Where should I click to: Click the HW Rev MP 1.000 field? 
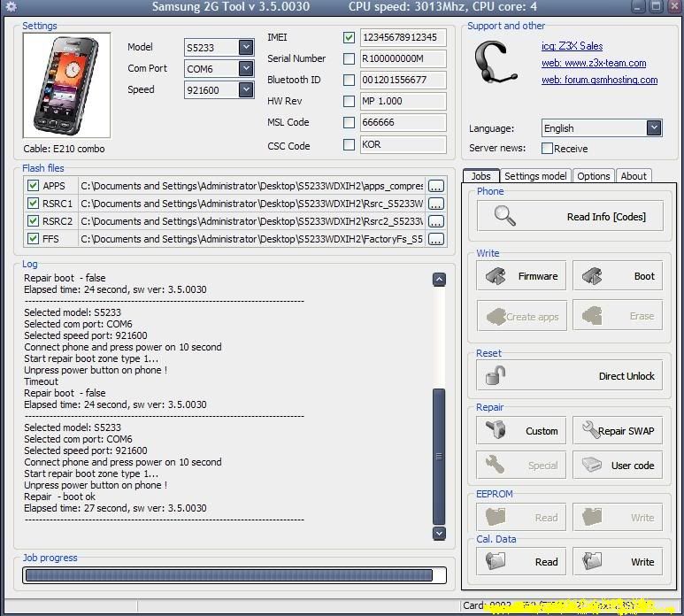pos(403,101)
